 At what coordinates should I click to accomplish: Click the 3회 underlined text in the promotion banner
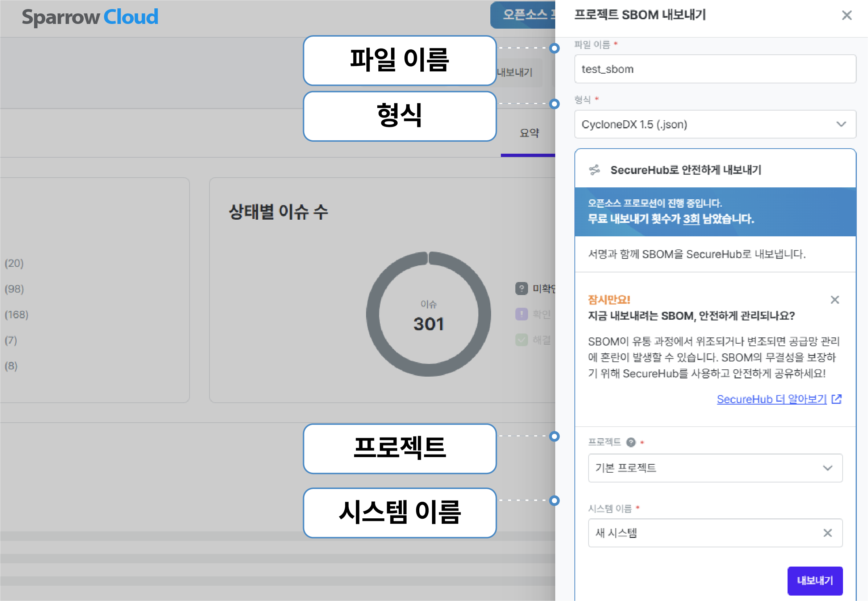[x=691, y=219]
